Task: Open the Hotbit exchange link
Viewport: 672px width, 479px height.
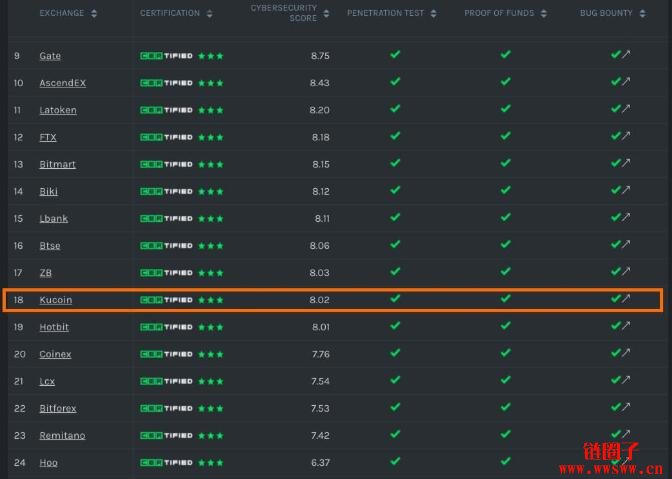Action: tap(54, 327)
